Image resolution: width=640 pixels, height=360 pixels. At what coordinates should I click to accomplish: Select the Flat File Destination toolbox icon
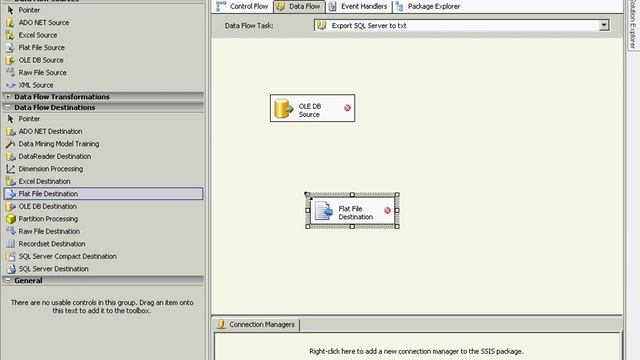[10, 194]
